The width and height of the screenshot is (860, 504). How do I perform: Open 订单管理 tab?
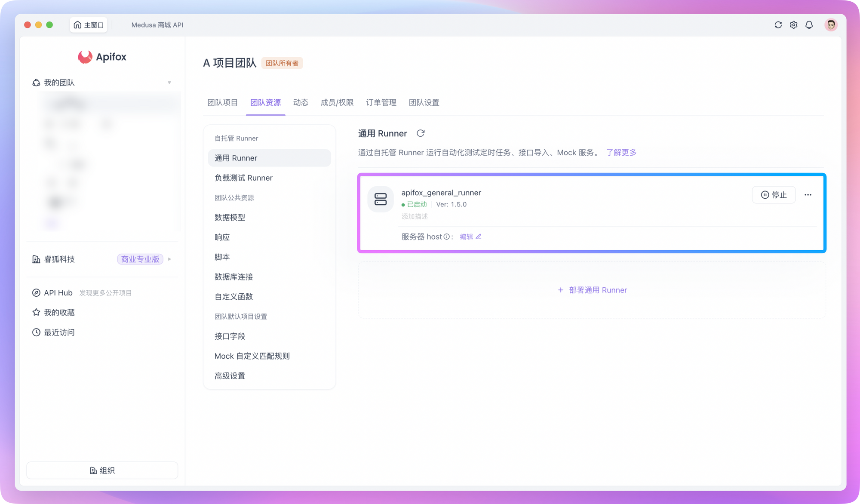pyautogui.click(x=381, y=102)
